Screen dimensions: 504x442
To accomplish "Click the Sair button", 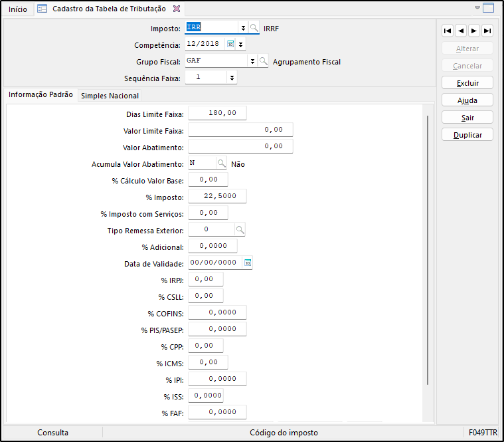I will pyautogui.click(x=467, y=117).
